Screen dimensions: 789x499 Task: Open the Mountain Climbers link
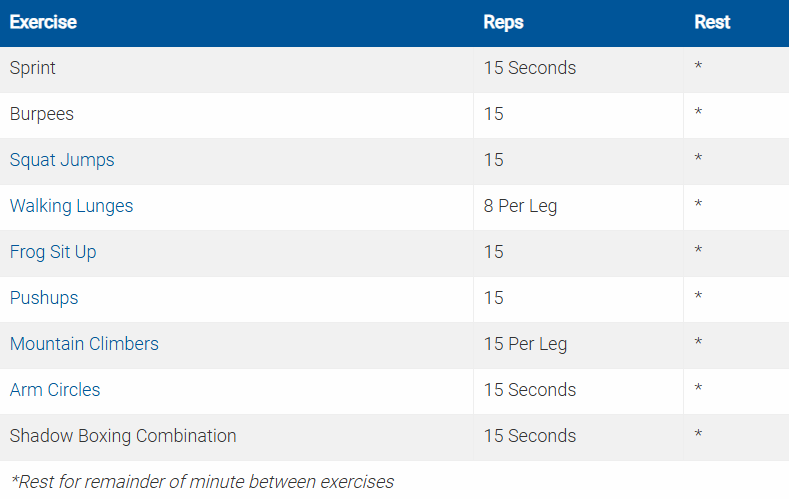tap(84, 344)
